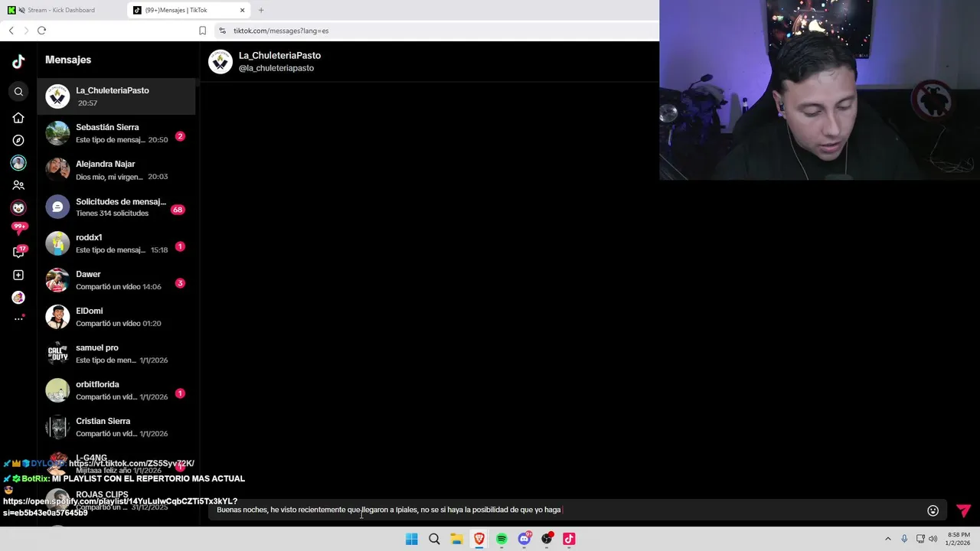980x551 pixels.
Task: Open the profile avatar at the sidebar bottom
Action: point(18,298)
